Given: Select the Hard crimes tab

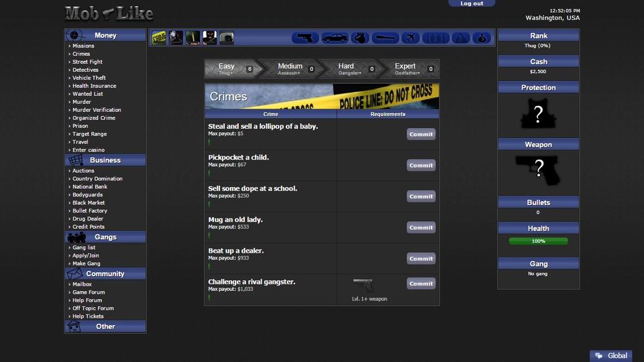Looking at the screenshot, I should coord(347,68).
